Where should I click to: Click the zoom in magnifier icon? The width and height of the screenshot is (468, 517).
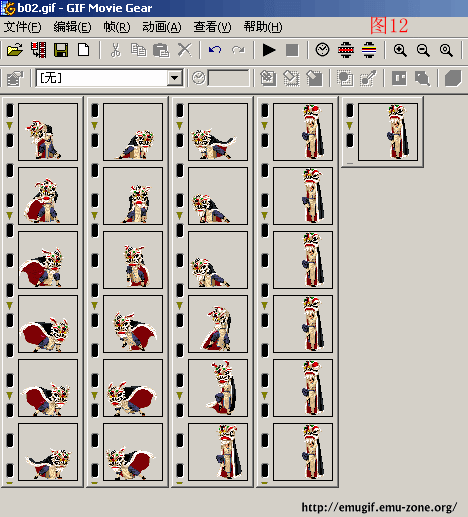click(x=400, y=50)
